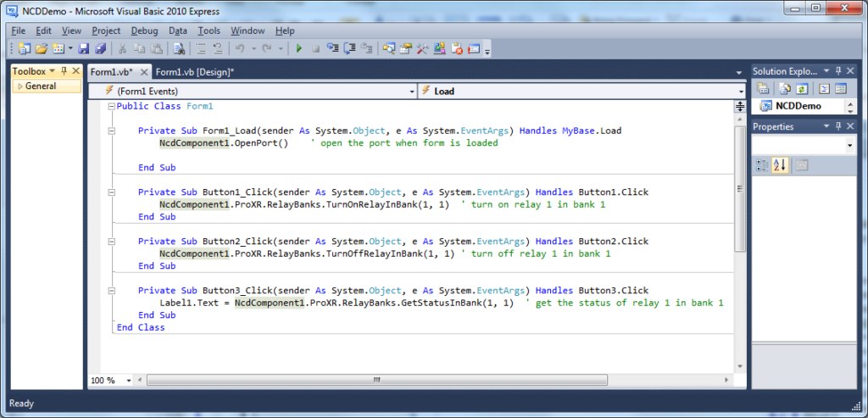Open the Load method name dropdown
Viewport: 868px width, 418px height.
click(x=740, y=91)
